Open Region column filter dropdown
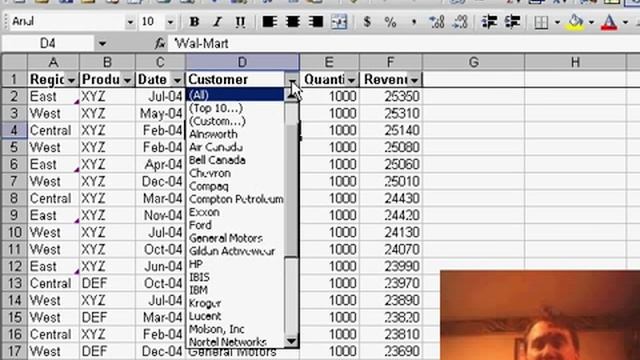 click(x=71, y=80)
